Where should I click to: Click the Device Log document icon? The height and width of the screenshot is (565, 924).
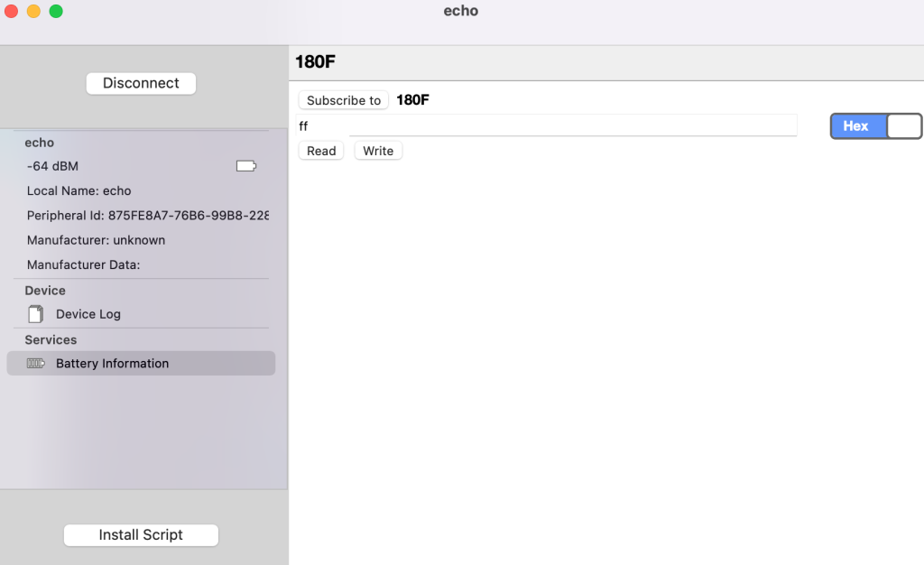36,315
